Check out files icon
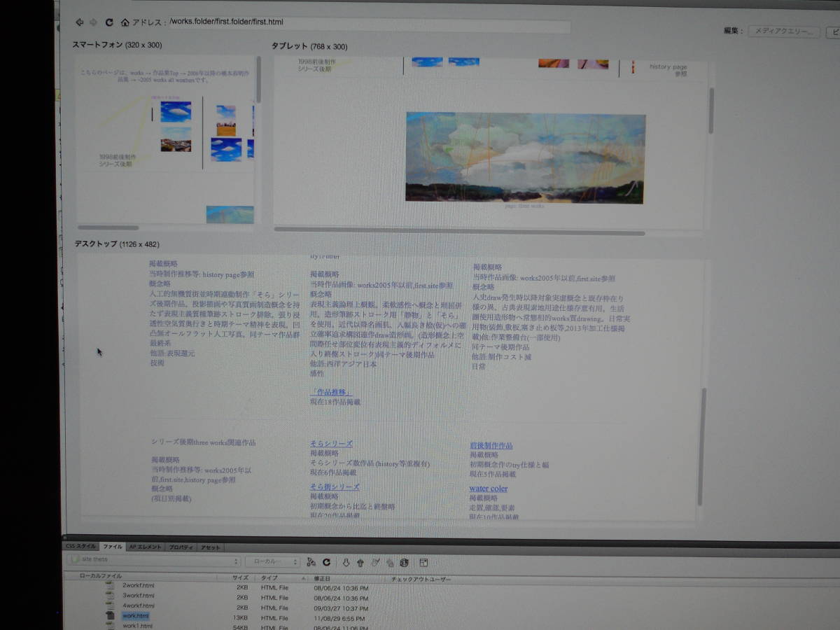The height and width of the screenshot is (630, 840). 375,562
